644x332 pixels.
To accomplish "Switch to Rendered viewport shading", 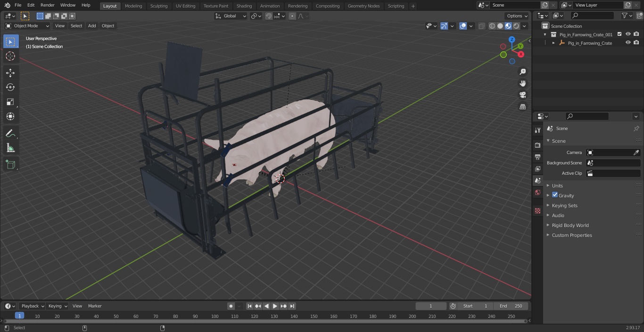I will tap(516, 26).
